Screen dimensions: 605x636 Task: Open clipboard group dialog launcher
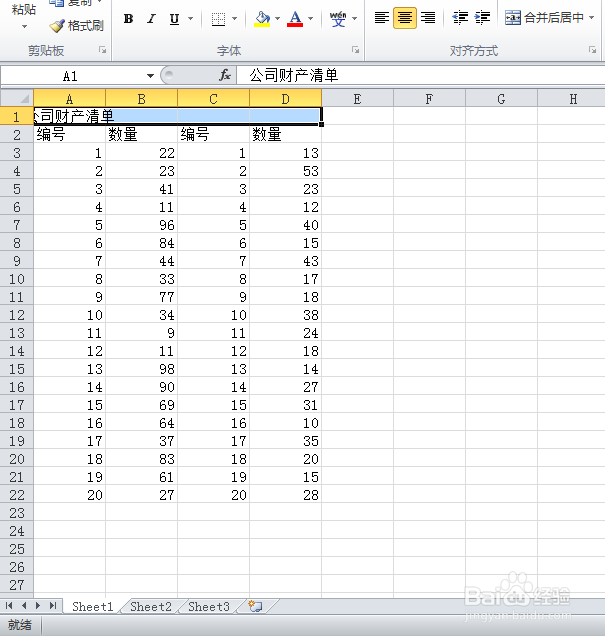coord(103,50)
